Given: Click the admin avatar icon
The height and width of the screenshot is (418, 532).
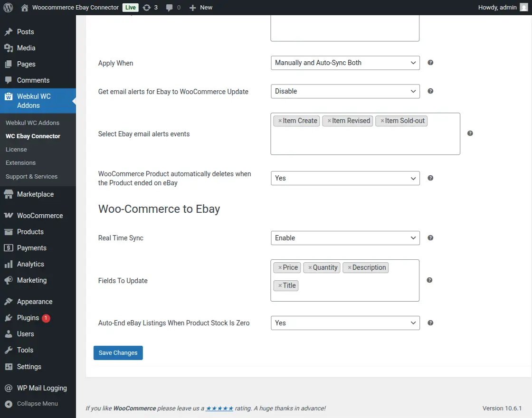Looking at the screenshot, I should [x=524, y=8].
